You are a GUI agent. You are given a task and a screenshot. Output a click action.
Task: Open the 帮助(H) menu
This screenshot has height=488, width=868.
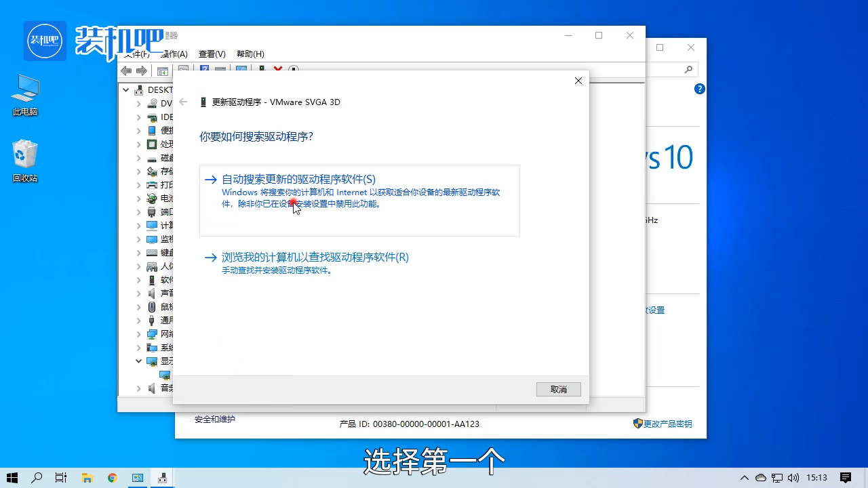pos(249,54)
